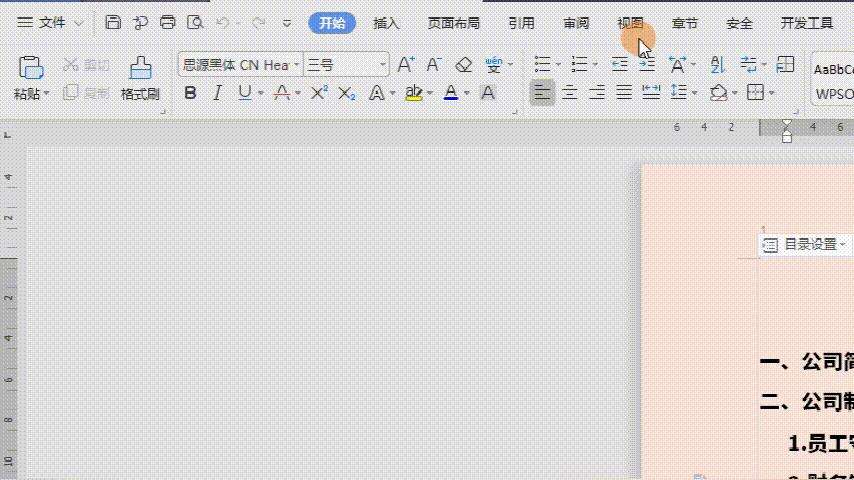This screenshot has width=854, height=480.
Task: Toggle character shading icon
Action: [488, 93]
